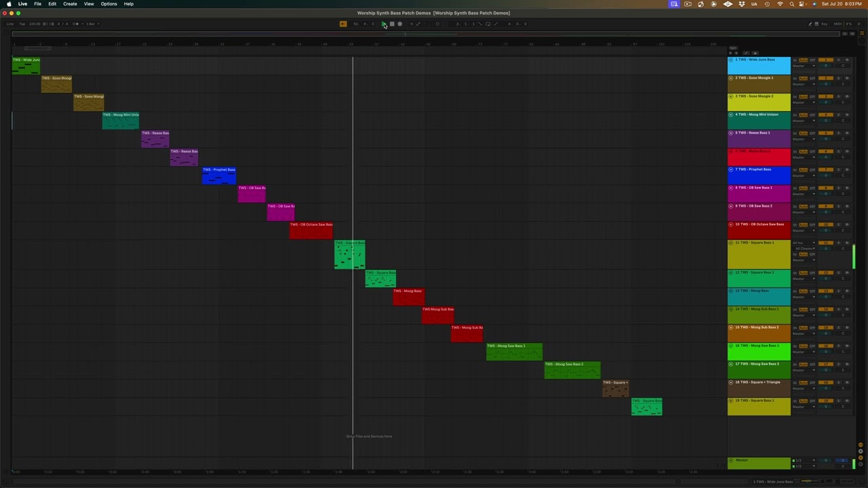Open the Apple menu icon
Image resolution: width=868 pixels, height=488 pixels.
click(x=9, y=4)
